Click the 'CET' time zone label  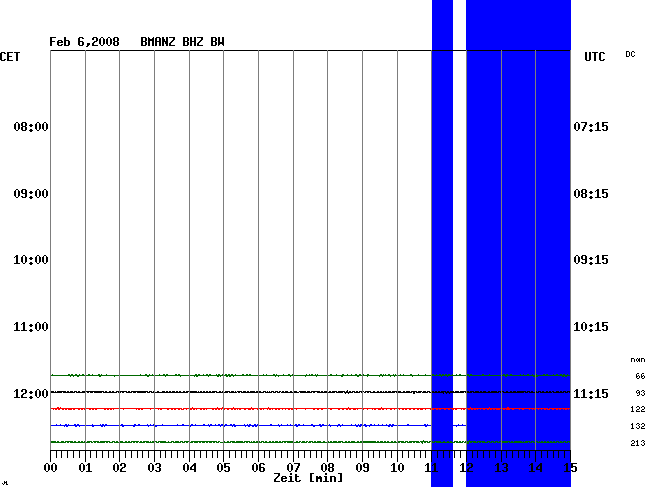[x=10, y=57]
